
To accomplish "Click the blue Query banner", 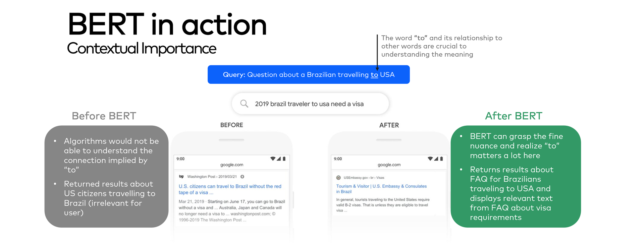I will 309,74.
